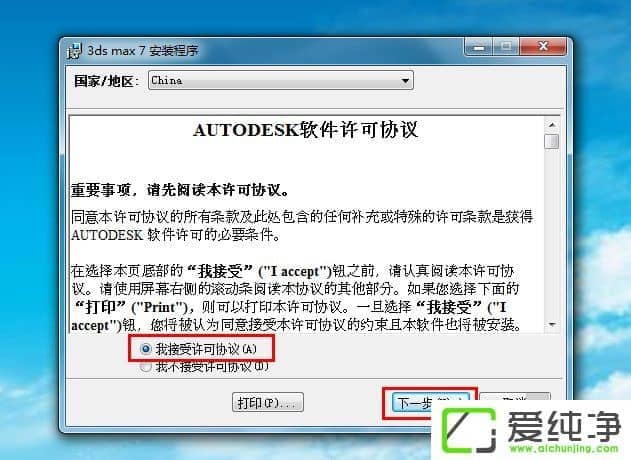Select 我不接受许可协议 radio option
The image size is (631, 460).
(x=145, y=367)
